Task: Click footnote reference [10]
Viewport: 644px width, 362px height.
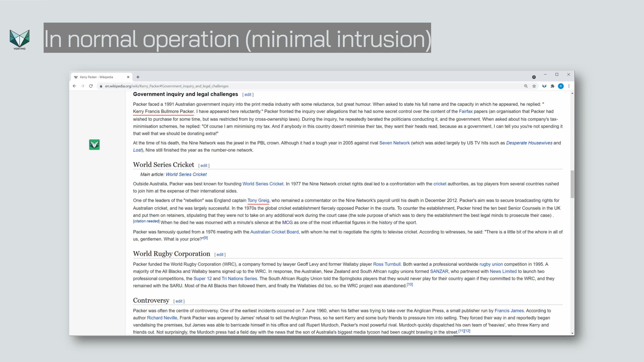Action: click(x=410, y=284)
